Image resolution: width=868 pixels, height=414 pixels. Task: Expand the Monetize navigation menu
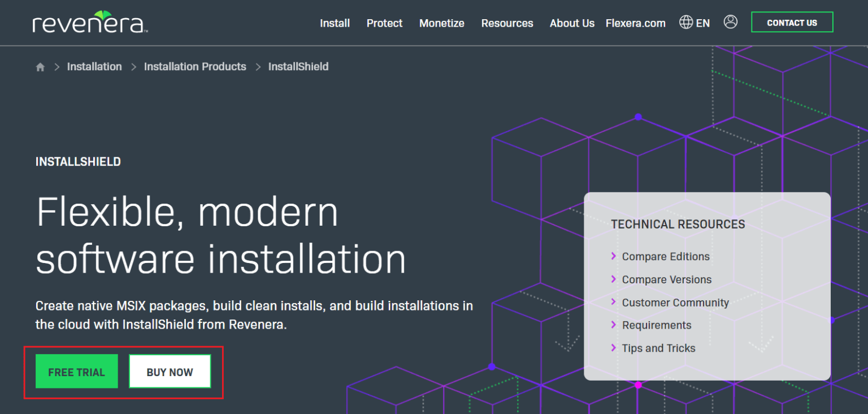[441, 23]
